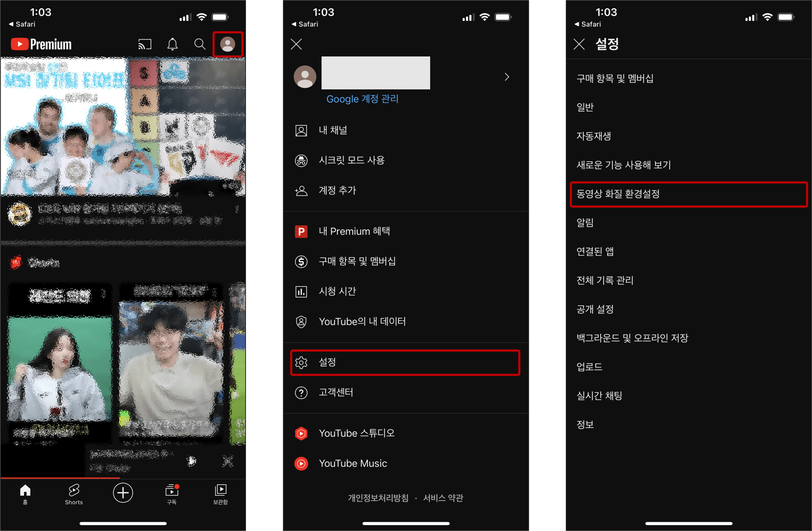Image resolution: width=812 pixels, height=531 pixels.
Task: Tap the my data shield icon
Action: pos(301,321)
